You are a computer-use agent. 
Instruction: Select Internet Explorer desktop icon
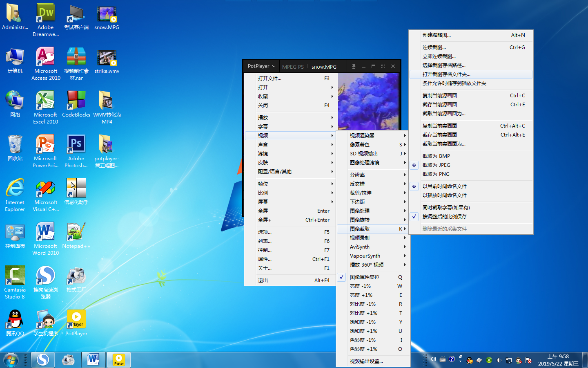coord(15,195)
